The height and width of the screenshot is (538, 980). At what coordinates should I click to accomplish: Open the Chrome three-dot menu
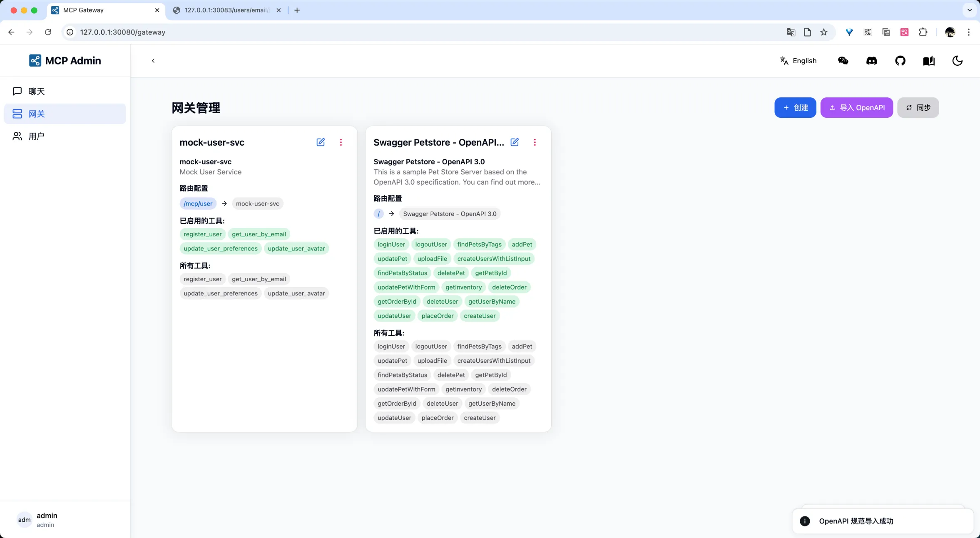click(x=969, y=32)
